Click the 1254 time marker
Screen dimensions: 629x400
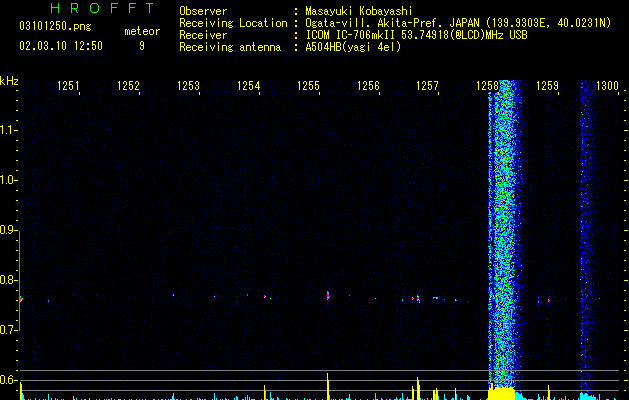coord(248,86)
